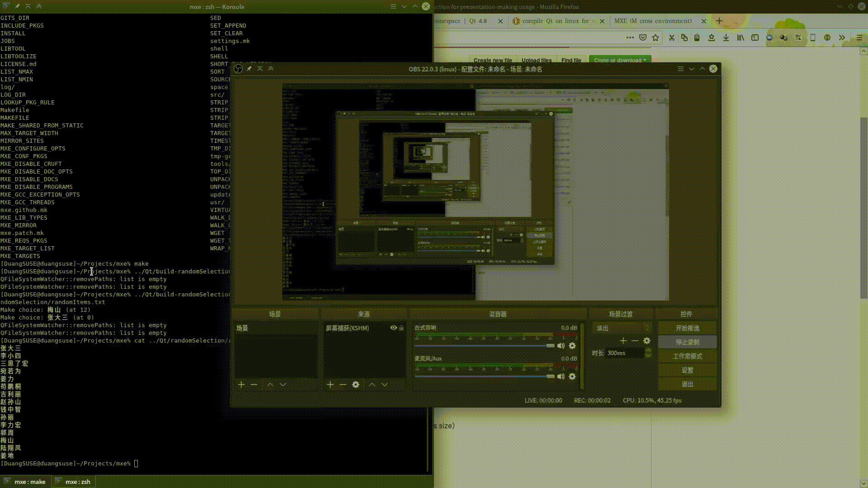Viewport: 868px width, 488px height.
Task: Adjust 台式音响 volume slider
Action: (x=485, y=346)
